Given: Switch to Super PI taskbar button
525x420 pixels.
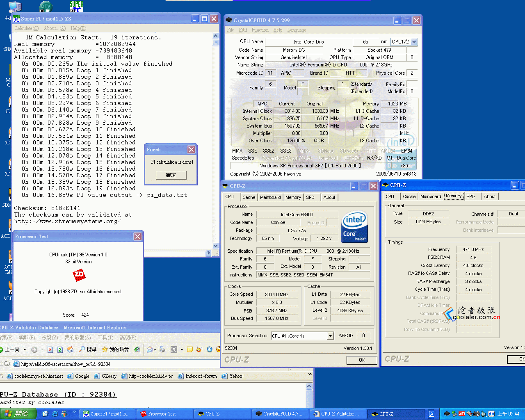Looking at the screenshot, I should 107,414.
